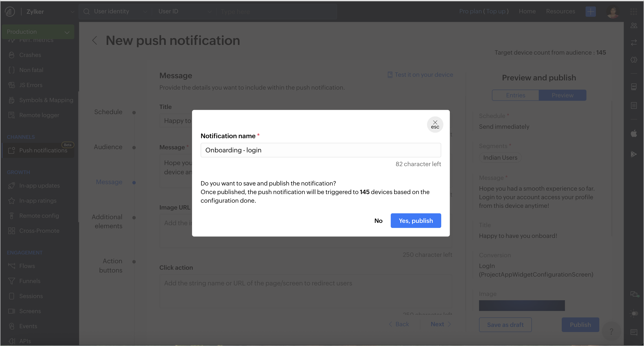
Task: Jump to the Additional elements step
Action: pyautogui.click(x=107, y=221)
